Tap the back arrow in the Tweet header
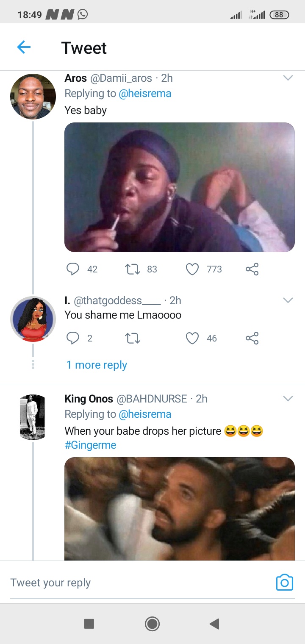 pyautogui.click(x=24, y=47)
